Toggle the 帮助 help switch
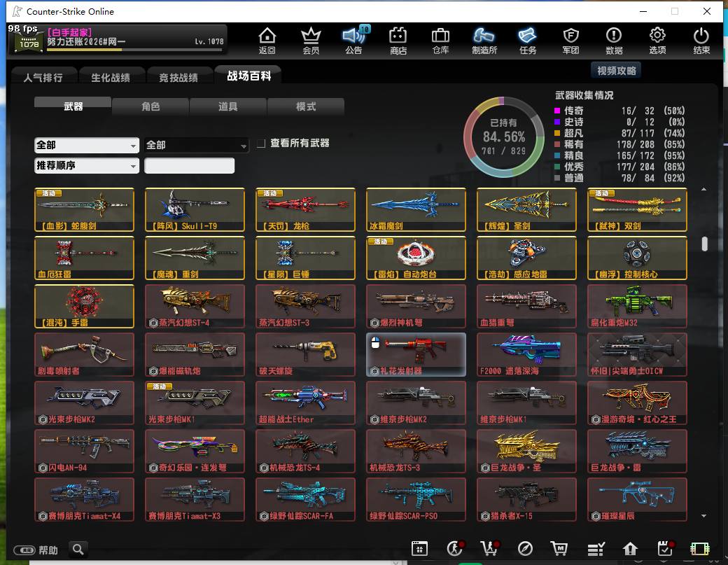 click(24, 550)
